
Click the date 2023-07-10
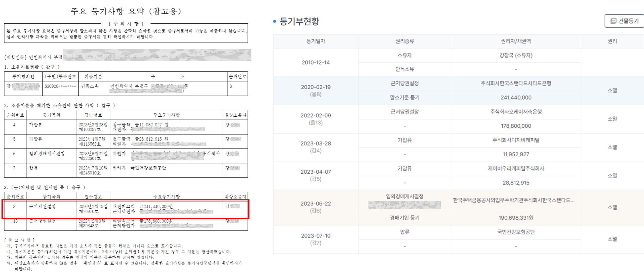(316, 236)
